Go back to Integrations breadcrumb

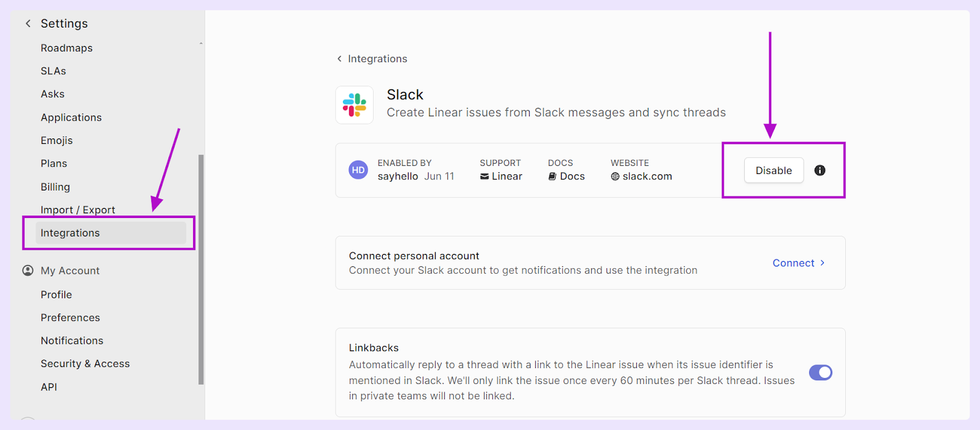tap(377, 59)
